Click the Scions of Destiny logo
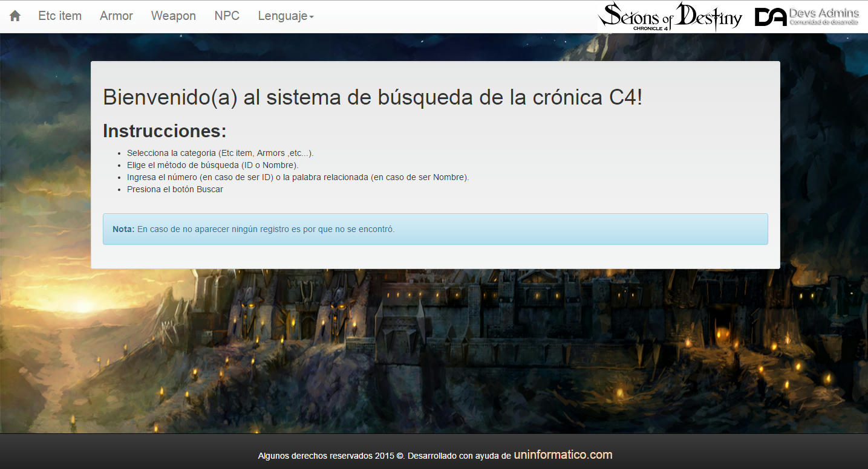Screen dimensions: 868x469 tap(670, 16)
